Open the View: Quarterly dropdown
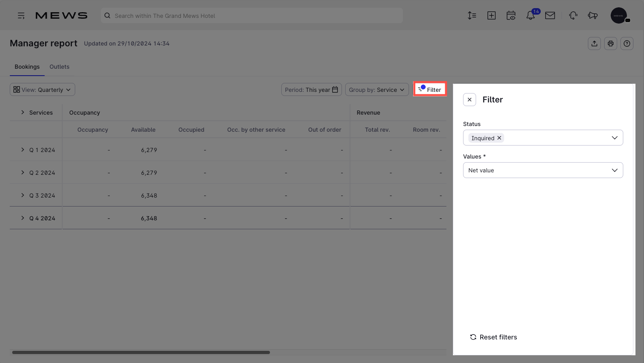 42,90
